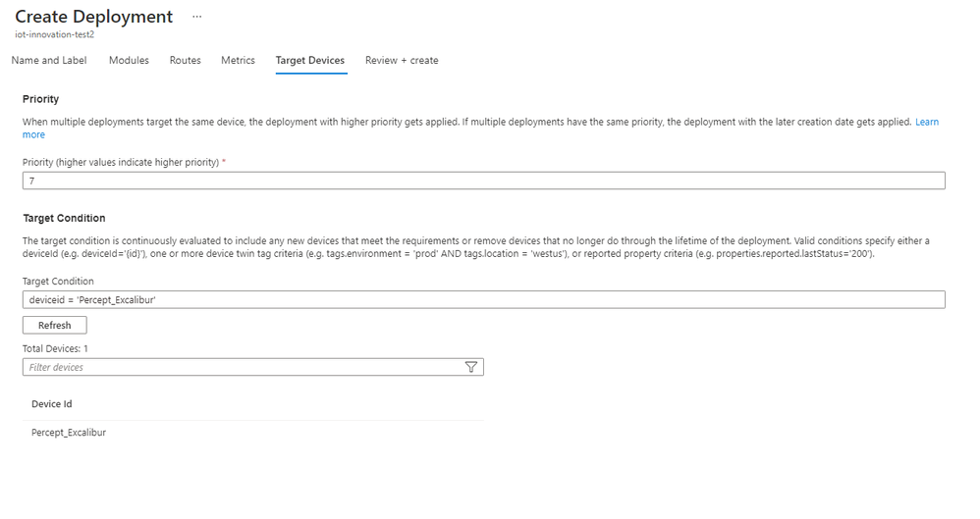Follow the Learn more link

(926, 122)
